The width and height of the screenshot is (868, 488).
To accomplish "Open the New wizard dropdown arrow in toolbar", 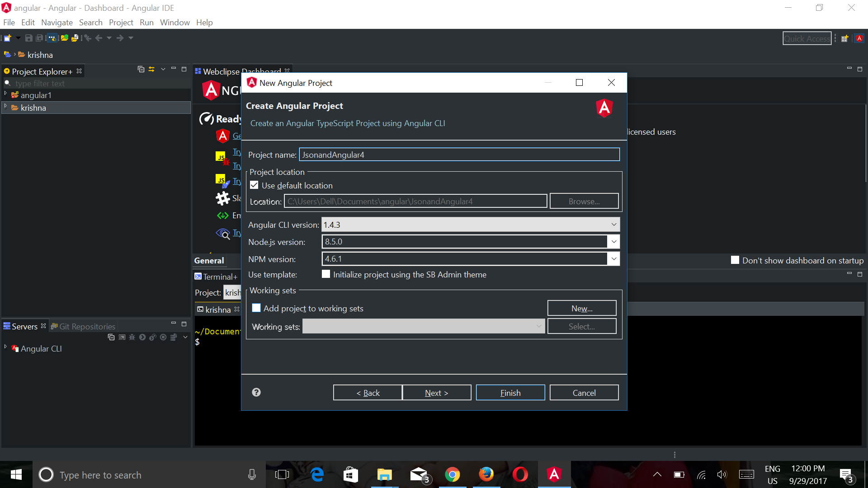I will pyautogui.click(x=18, y=38).
